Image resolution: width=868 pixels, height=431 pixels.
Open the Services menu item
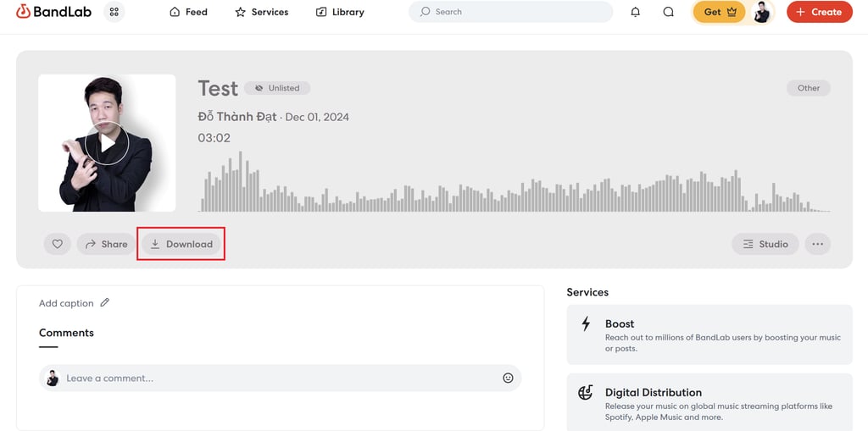[262, 12]
